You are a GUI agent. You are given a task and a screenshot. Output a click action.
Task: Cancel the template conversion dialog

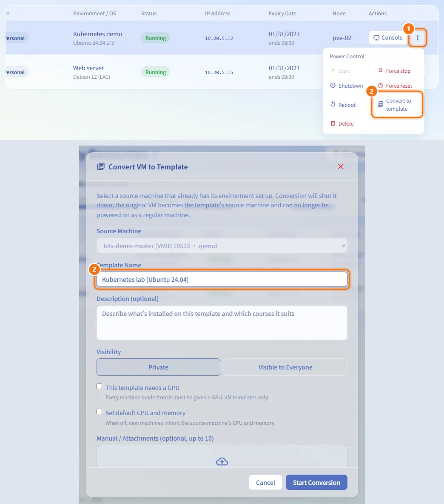(265, 482)
